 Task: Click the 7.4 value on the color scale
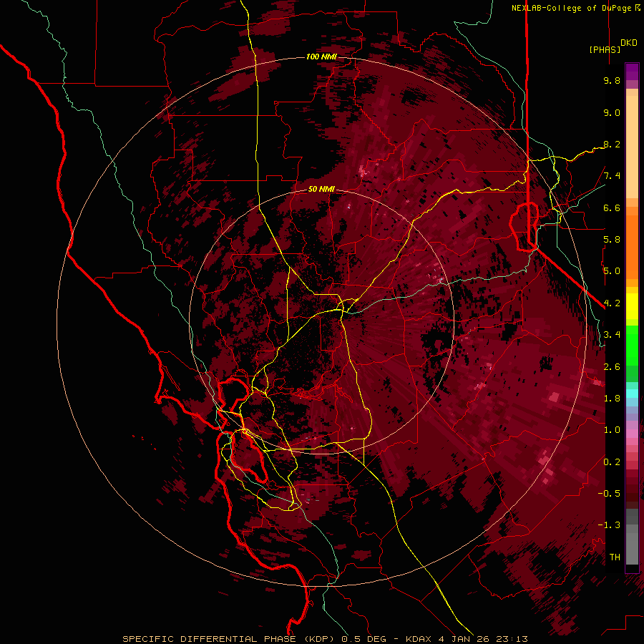(612, 176)
